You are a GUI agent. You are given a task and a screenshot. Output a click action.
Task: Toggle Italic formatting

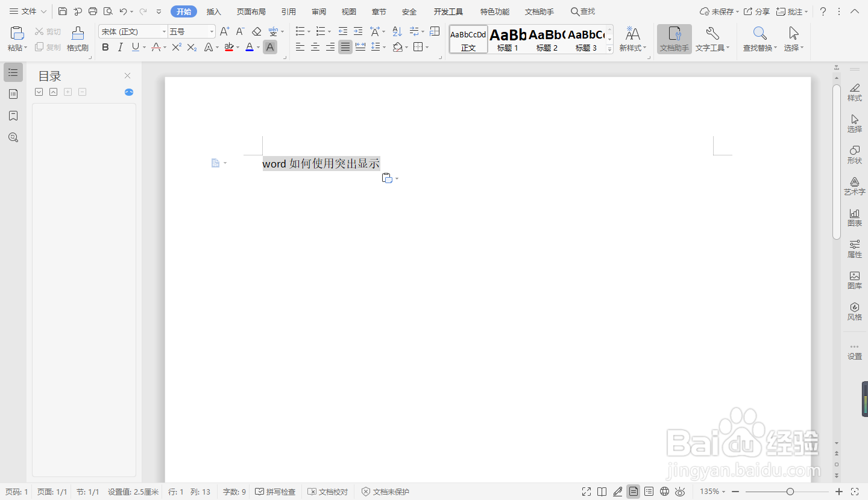(121, 47)
